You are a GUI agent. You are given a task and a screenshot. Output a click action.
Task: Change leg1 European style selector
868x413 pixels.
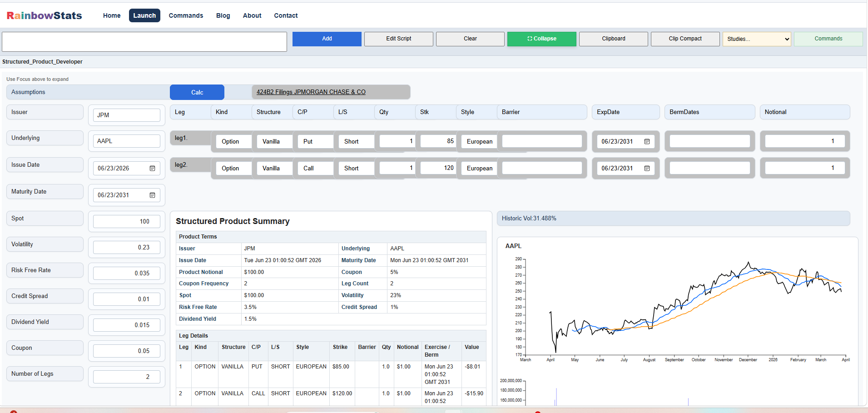click(x=479, y=141)
